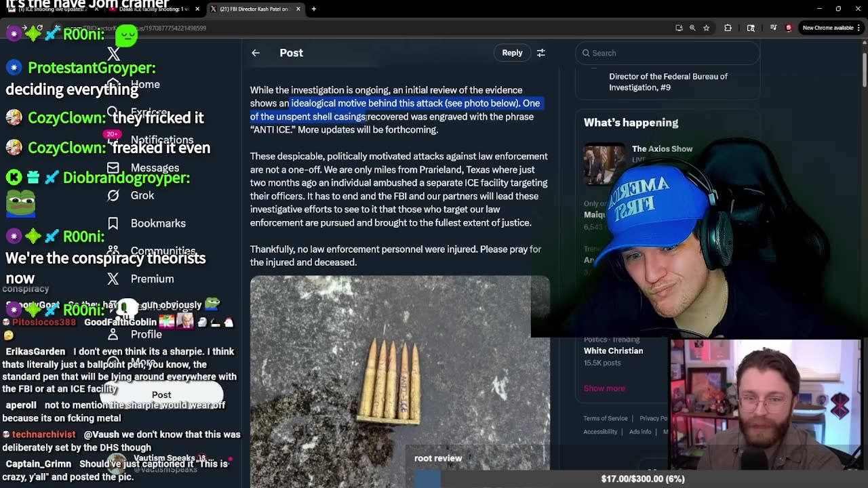
Task: Open the Messages envelope icon
Action: [113, 167]
